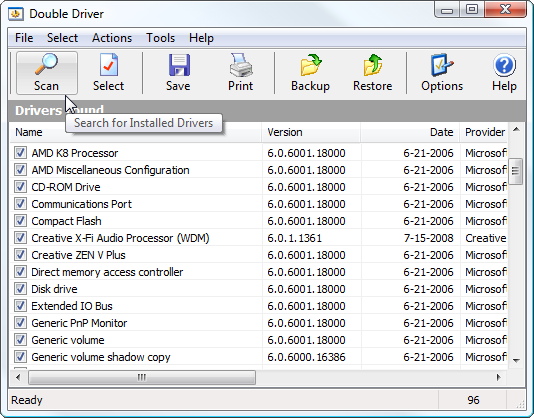Uncheck the Creative ZEN V Plus checkbox
534x418 pixels.
(20, 255)
